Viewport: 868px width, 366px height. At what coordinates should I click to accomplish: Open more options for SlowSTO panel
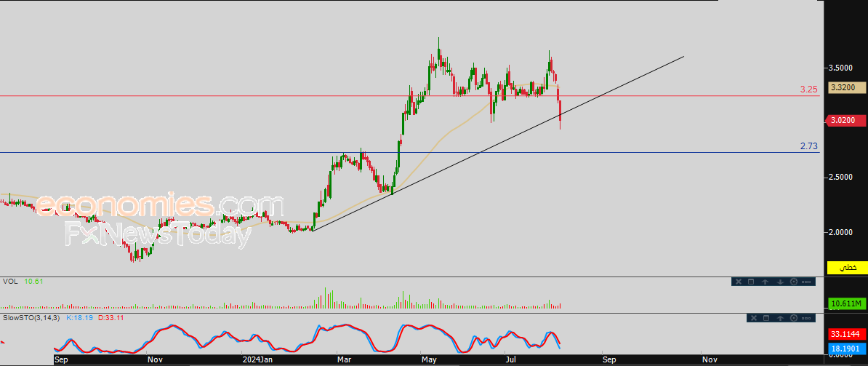pos(806,318)
